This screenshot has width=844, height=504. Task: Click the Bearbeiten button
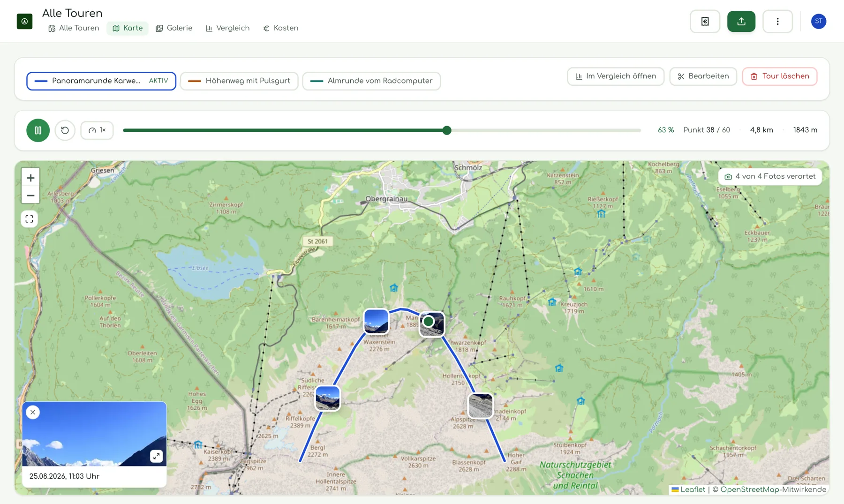click(703, 76)
